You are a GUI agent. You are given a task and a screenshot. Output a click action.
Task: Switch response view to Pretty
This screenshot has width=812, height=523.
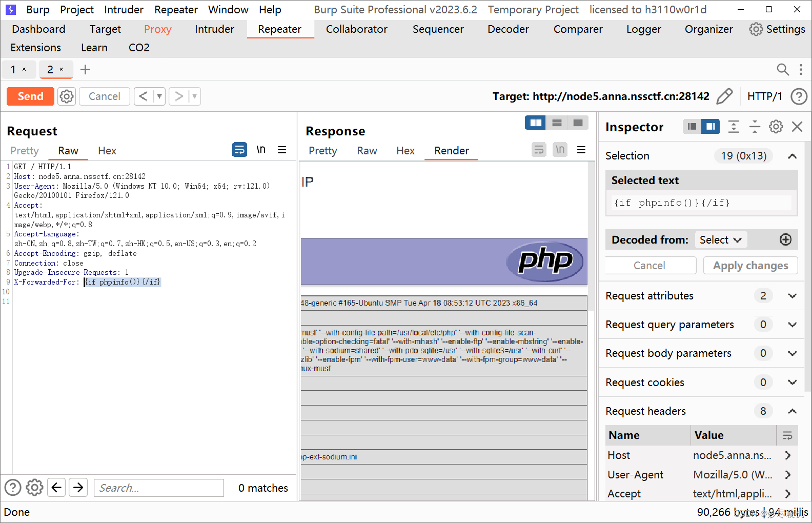tap(323, 151)
